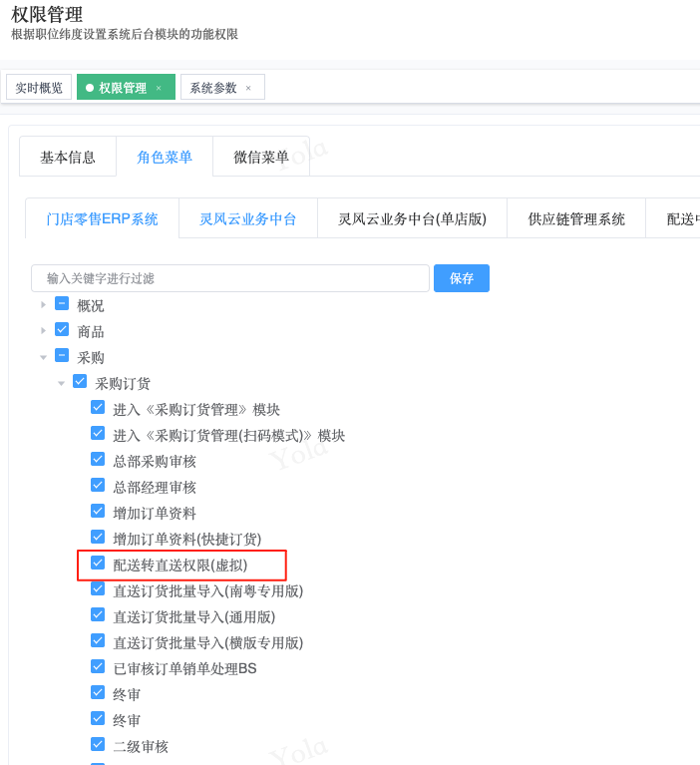
Task: Close the 权限管理 tab
Action: [159, 88]
